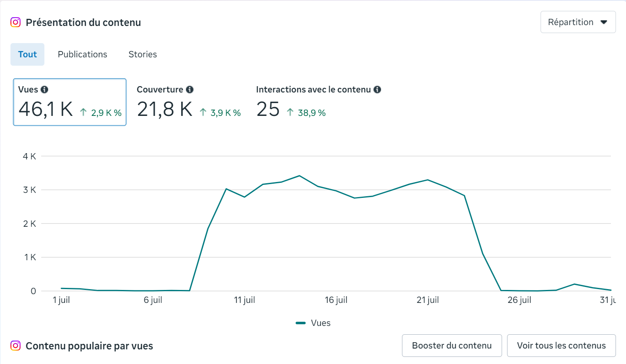Click the Instagram logo beside Contenu populaire

click(x=15, y=346)
